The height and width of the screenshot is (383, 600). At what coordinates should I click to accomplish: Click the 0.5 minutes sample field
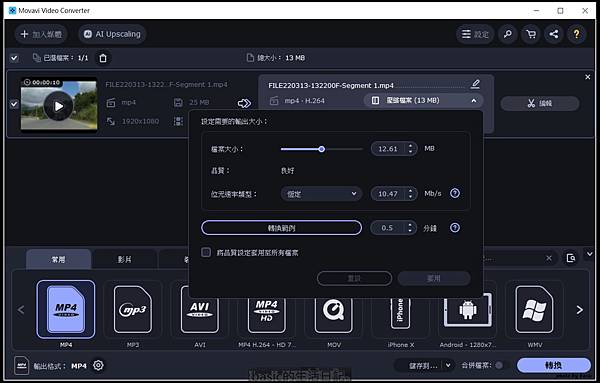point(387,228)
